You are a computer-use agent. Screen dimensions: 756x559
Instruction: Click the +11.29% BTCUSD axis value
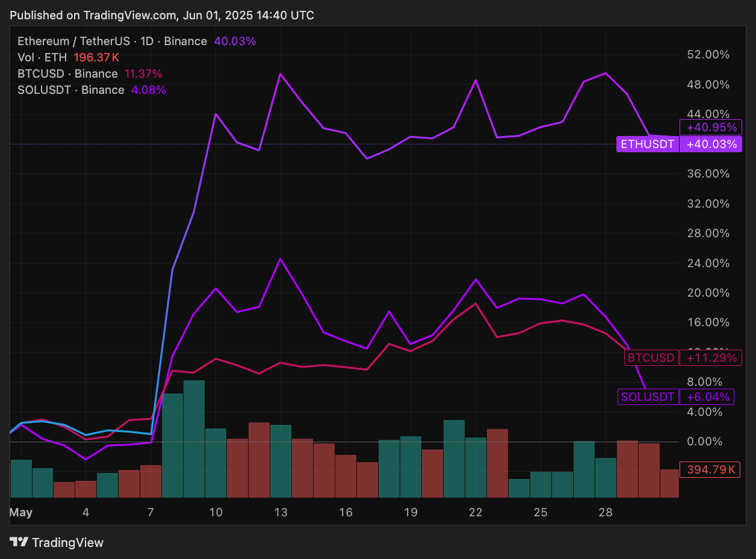point(711,358)
